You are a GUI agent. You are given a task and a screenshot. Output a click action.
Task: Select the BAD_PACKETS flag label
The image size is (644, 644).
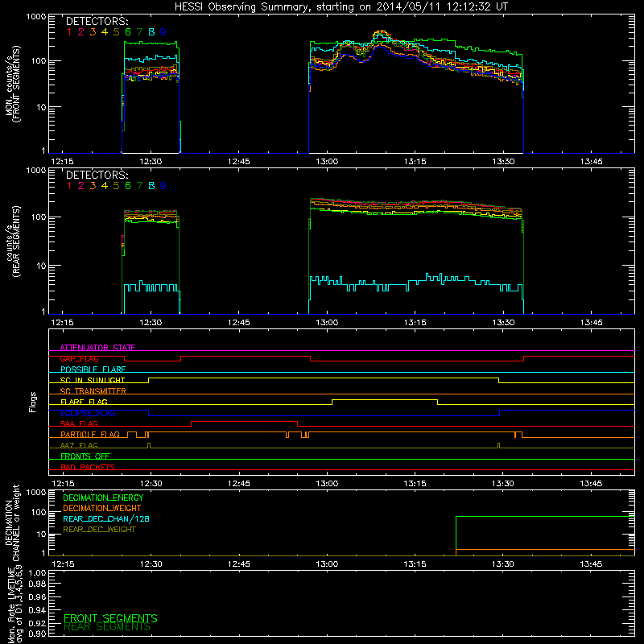click(x=88, y=467)
